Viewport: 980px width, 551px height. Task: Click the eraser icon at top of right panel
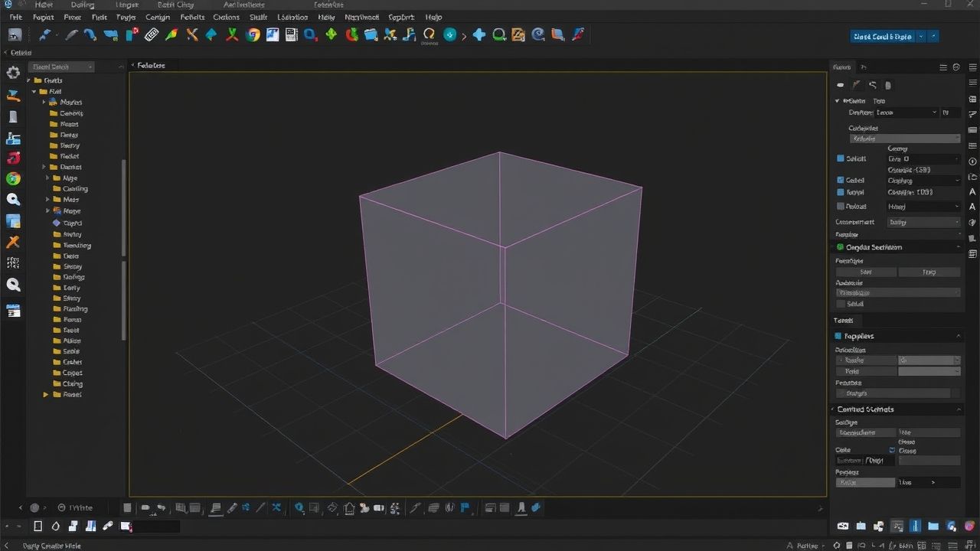840,85
